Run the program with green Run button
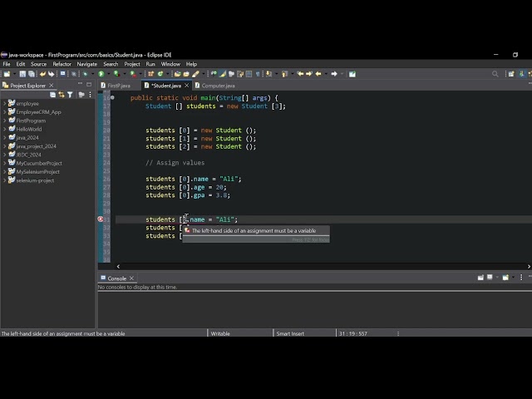The image size is (532, 399). point(101,74)
